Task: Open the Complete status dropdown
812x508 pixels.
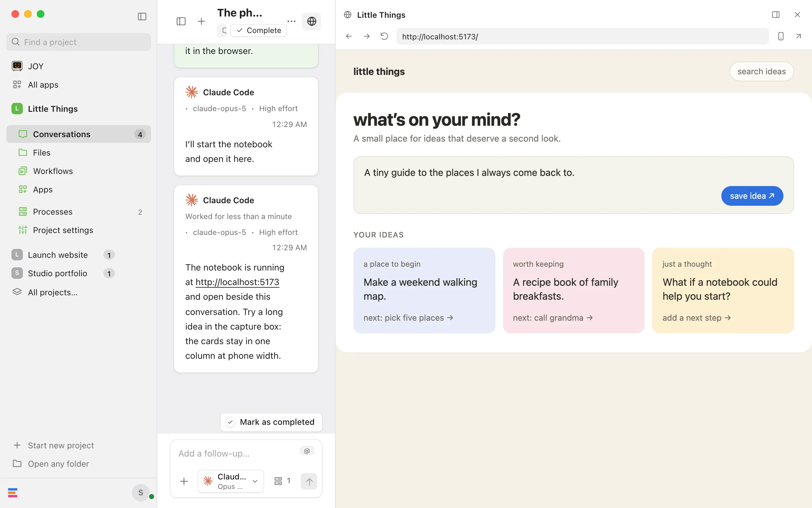Action: [259, 30]
